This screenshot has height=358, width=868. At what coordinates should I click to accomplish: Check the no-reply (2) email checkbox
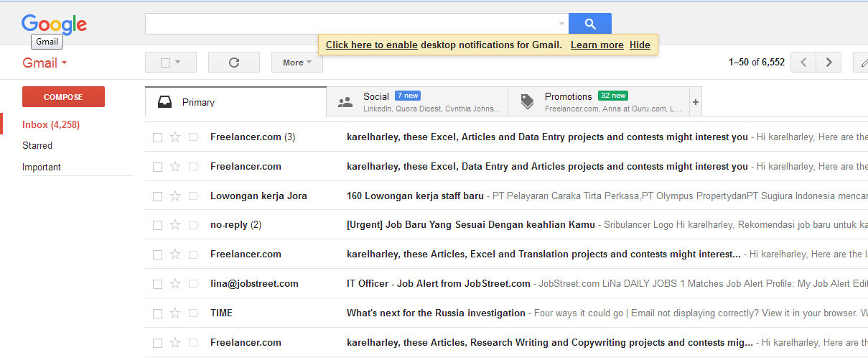[157, 225]
